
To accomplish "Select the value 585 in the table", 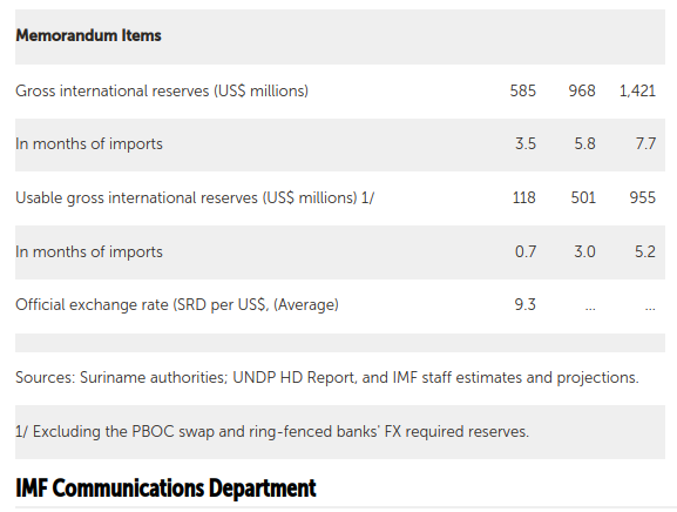I will coord(522,91).
